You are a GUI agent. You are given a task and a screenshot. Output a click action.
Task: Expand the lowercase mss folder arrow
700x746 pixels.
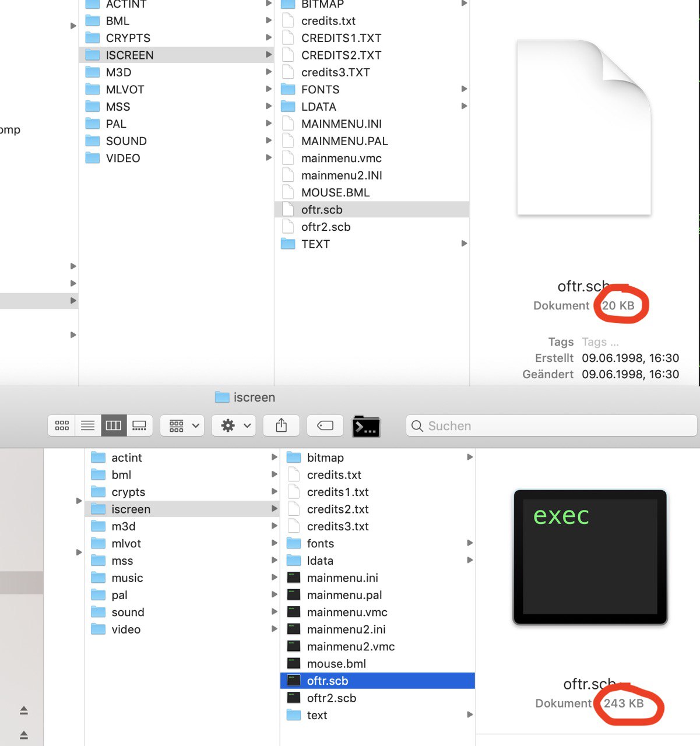(x=274, y=560)
